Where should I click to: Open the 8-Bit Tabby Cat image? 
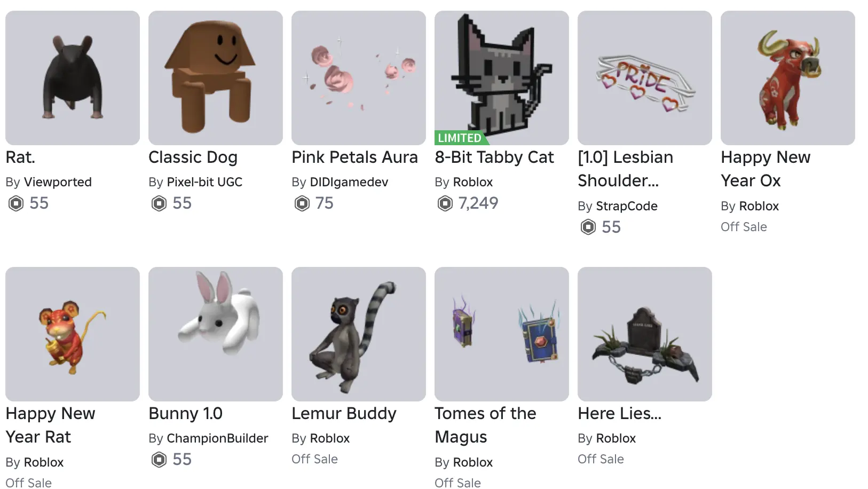tap(502, 78)
